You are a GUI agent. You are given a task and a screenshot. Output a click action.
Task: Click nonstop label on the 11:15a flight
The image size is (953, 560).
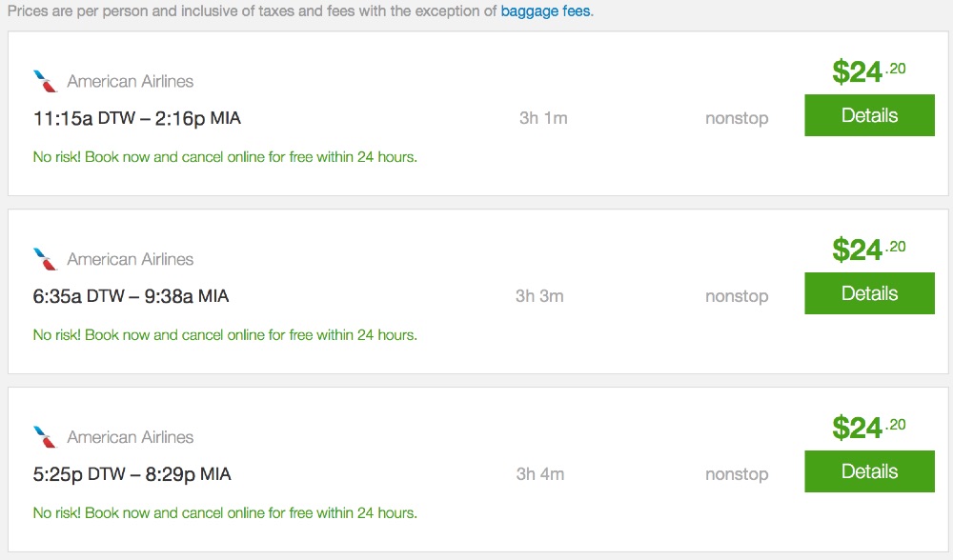click(x=737, y=119)
